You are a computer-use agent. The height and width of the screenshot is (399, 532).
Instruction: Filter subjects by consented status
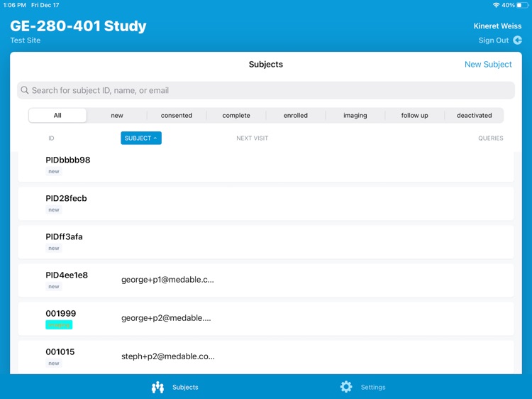click(x=177, y=116)
